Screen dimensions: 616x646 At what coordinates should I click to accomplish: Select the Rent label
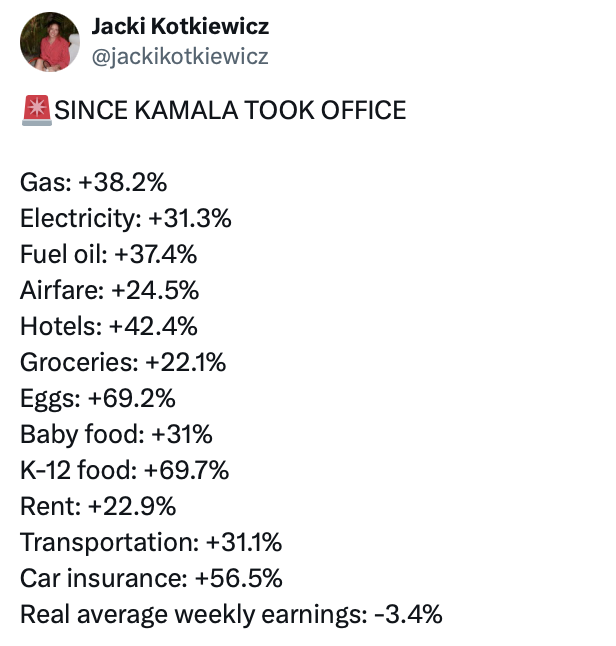[x=50, y=506]
